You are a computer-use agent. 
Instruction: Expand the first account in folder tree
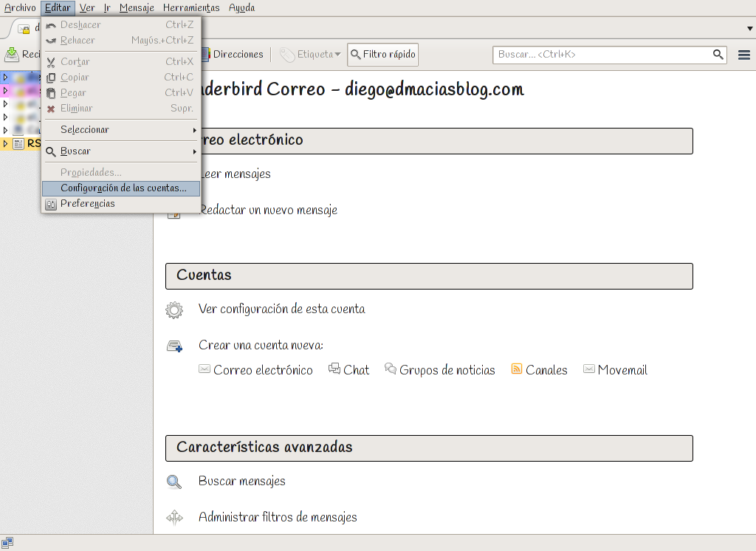(5, 77)
